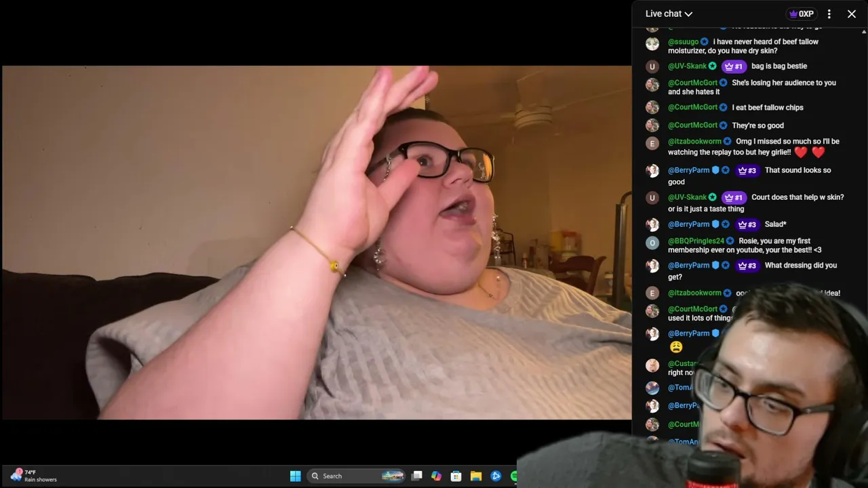Click @BerryParm beside 'What dressing did you'
This screenshot has height=488, width=868.
coord(688,266)
